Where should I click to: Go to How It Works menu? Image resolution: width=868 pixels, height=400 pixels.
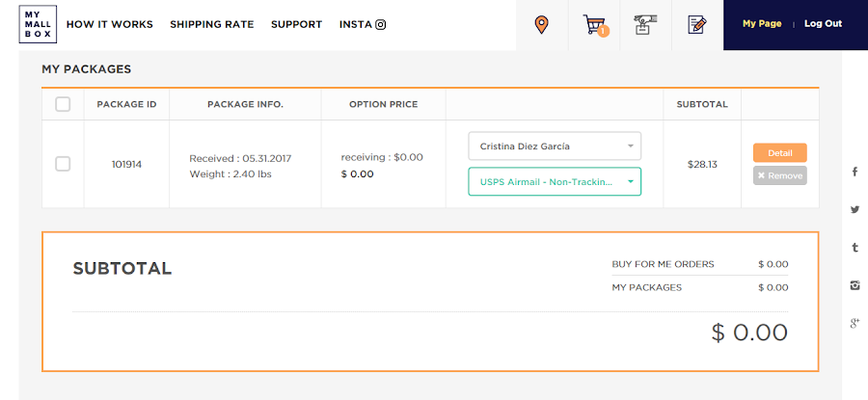(110, 25)
